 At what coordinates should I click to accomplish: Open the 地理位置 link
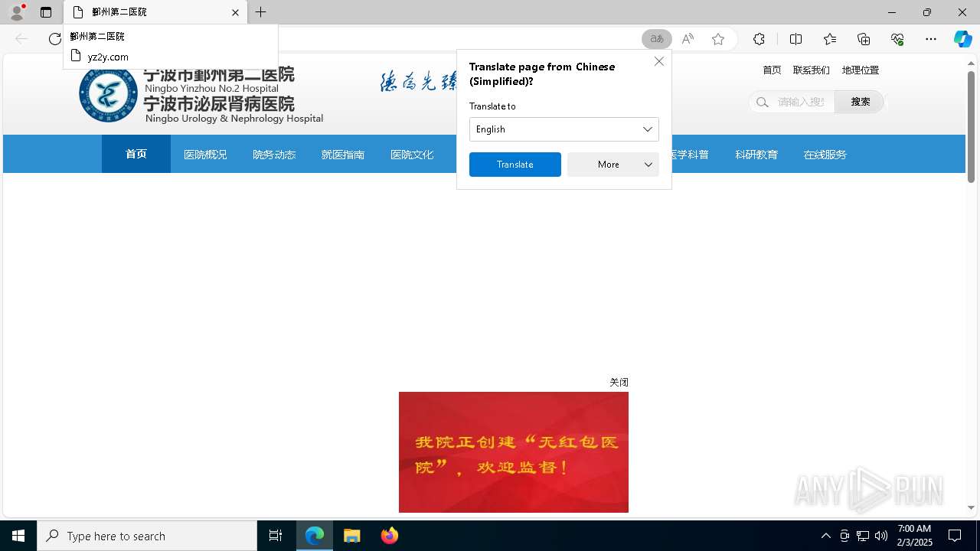861,70
